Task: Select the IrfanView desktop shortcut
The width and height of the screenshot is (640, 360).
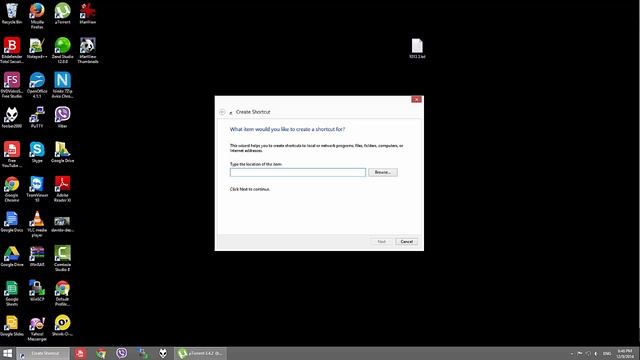Action: [x=88, y=13]
